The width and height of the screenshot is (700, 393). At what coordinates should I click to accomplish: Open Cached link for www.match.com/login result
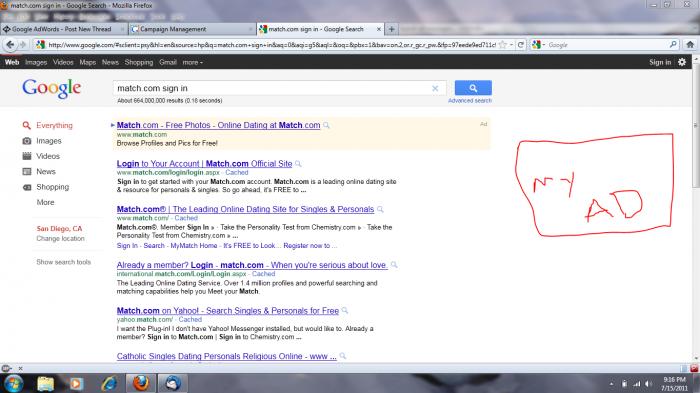coord(237,172)
